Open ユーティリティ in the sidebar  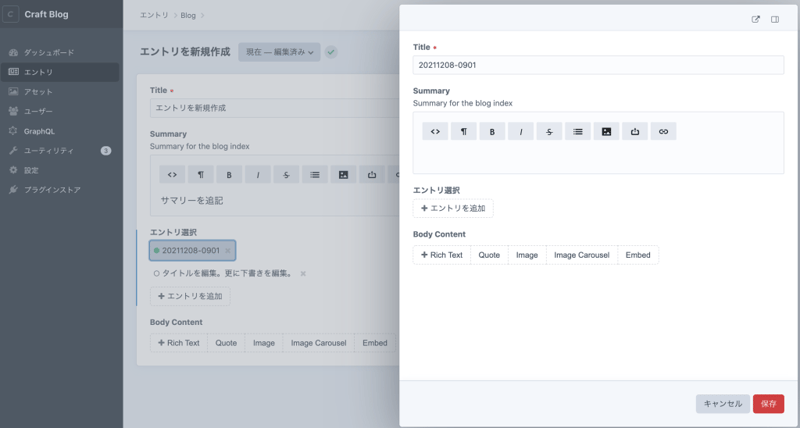(x=49, y=150)
